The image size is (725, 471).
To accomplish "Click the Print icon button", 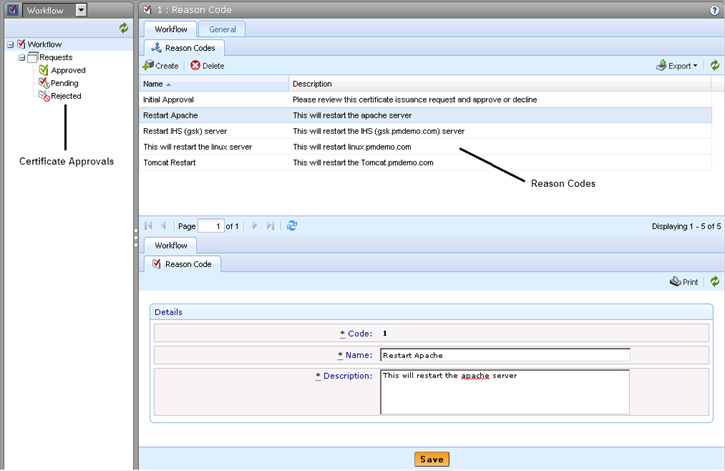I will coord(684,283).
